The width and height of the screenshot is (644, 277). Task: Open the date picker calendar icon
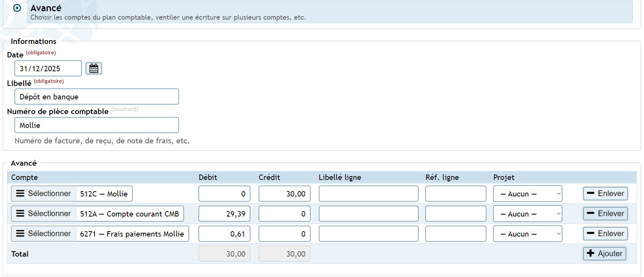(x=93, y=69)
